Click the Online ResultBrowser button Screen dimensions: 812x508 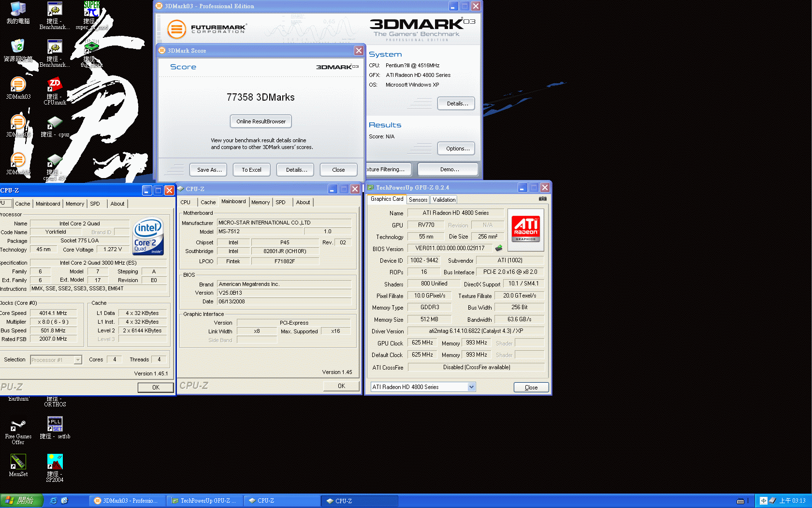(261, 121)
